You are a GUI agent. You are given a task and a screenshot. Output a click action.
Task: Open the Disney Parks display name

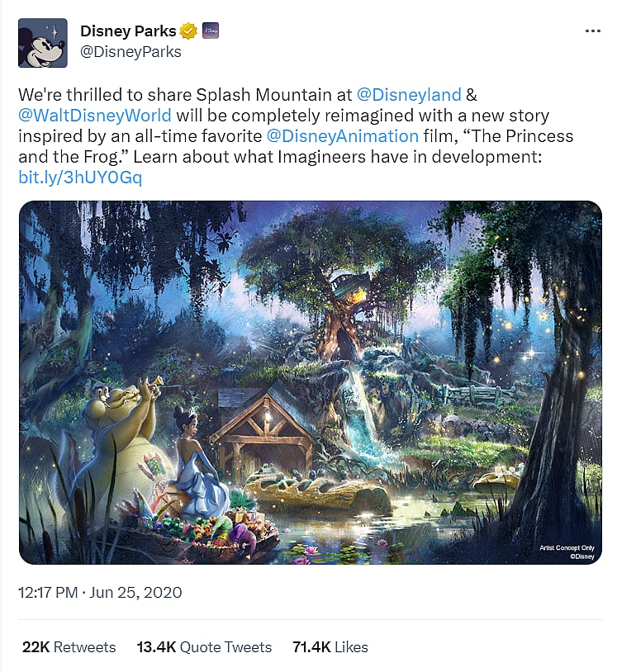(x=128, y=31)
